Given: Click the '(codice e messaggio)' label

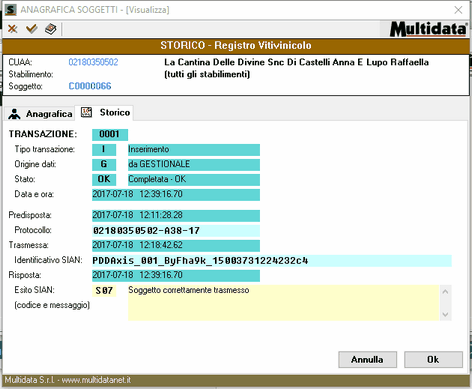Looking at the screenshot, I should click(x=52, y=305).
